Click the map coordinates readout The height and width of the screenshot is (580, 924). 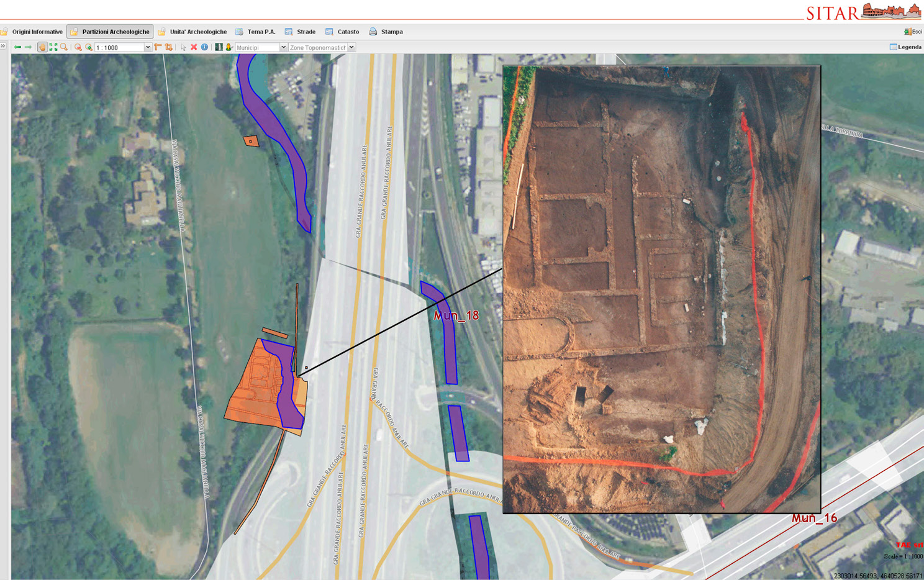click(877, 576)
